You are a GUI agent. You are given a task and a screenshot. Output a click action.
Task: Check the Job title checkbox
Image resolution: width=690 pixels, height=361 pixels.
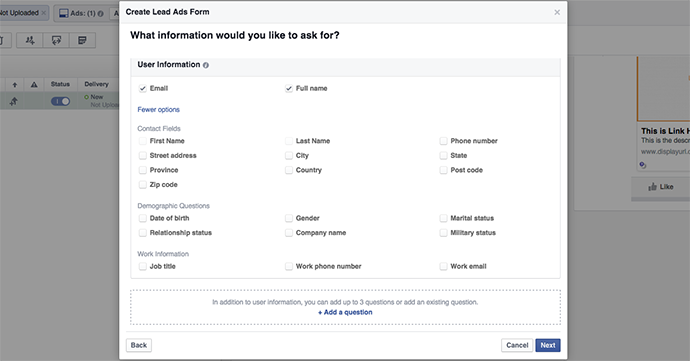point(143,266)
